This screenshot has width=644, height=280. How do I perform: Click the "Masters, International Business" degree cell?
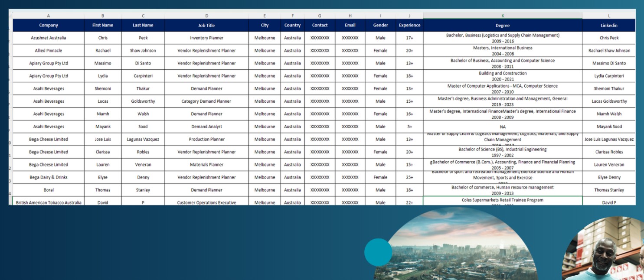coord(503,51)
